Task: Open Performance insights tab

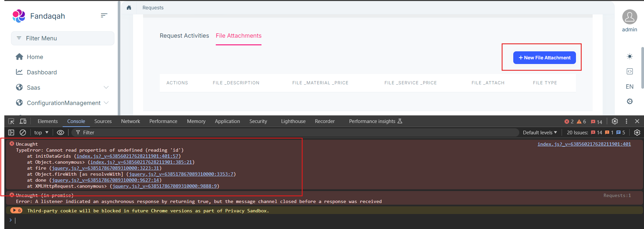Action: [x=376, y=121]
